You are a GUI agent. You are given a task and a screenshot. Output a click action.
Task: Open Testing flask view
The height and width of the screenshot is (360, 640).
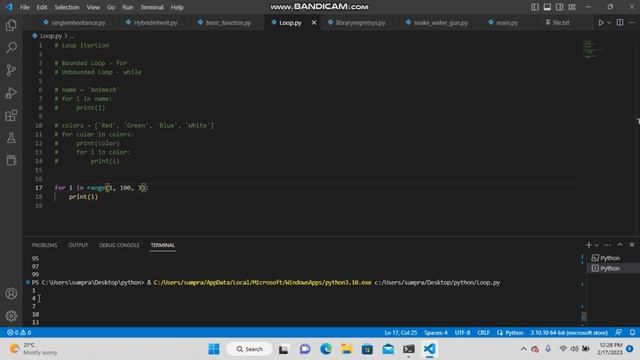(x=11, y=138)
